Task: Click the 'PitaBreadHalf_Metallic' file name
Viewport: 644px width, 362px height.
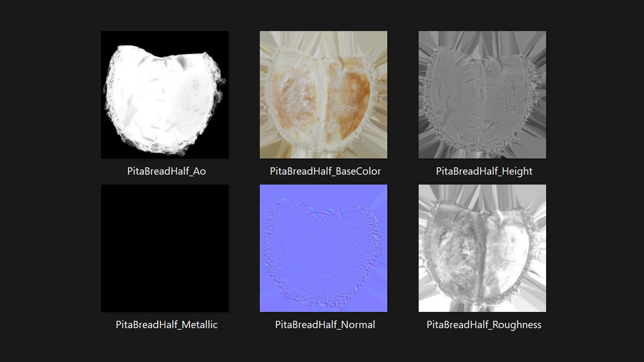Action: tap(167, 325)
